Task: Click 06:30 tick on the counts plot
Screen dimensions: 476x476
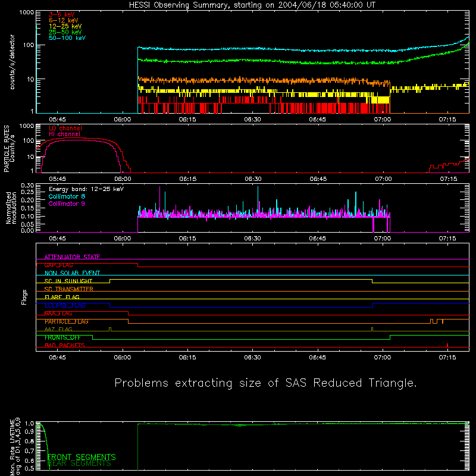Action: (x=252, y=120)
